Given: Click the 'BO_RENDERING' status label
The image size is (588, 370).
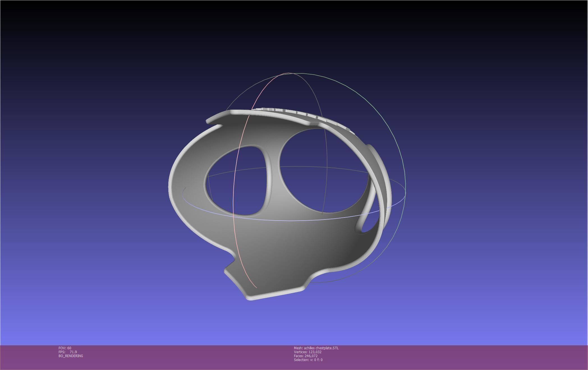Looking at the screenshot, I should (x=71, y=356).
